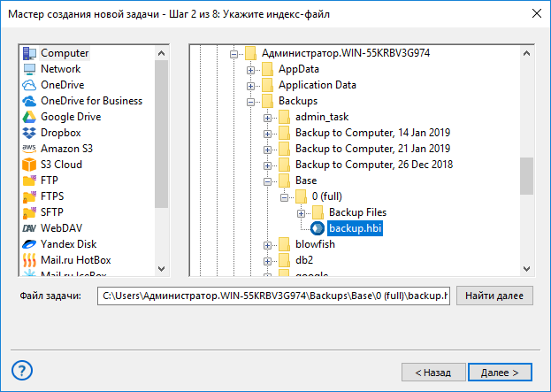Click the Backup Files folder icon
Screen dimensions: 551x392
pyautogui.click(x=318, y=212)
